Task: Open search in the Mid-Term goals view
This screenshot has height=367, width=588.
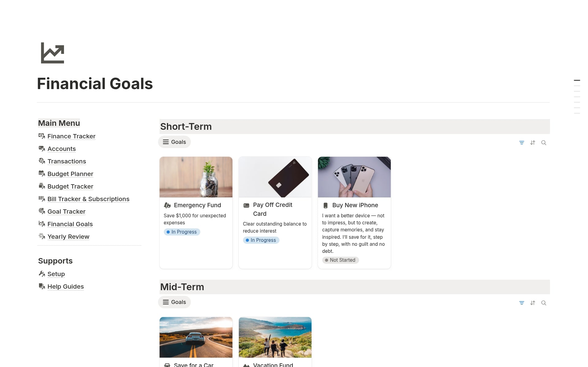Action: pos(544,303)
